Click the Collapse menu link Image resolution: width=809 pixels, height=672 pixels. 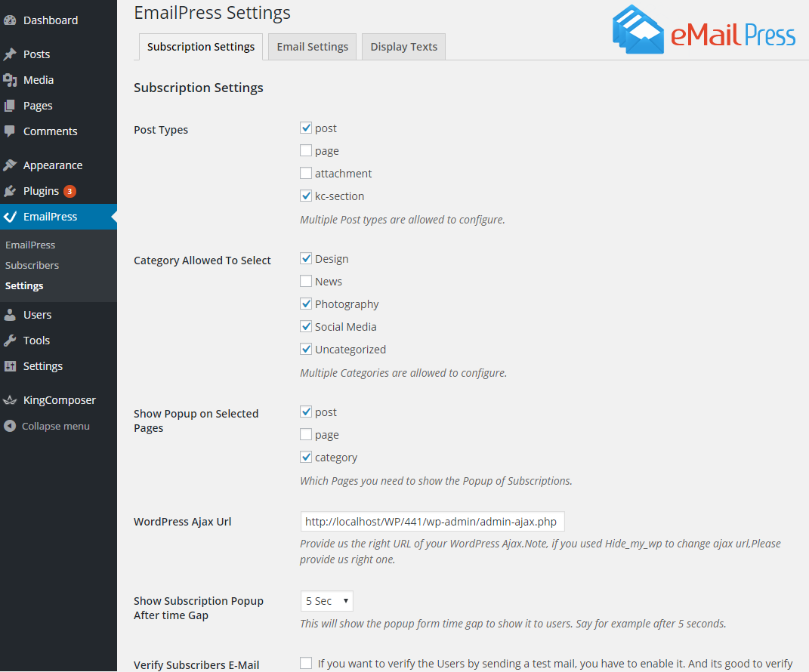[56, 427]
